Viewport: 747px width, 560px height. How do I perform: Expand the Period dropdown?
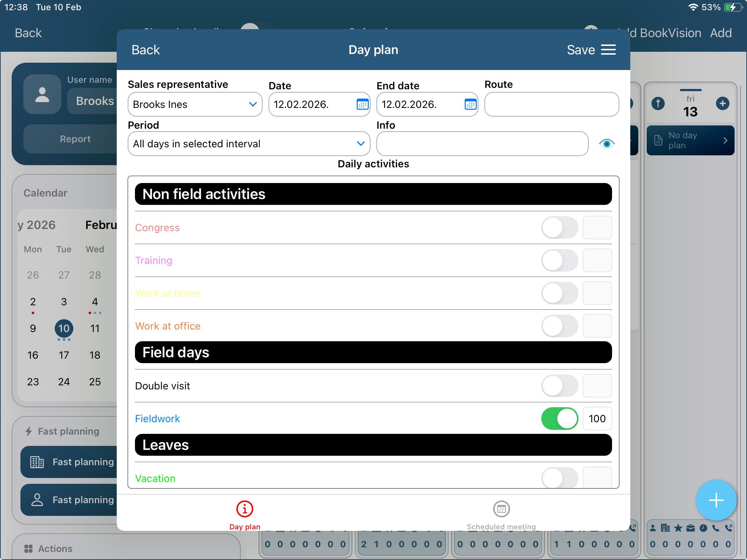[249, 144]
